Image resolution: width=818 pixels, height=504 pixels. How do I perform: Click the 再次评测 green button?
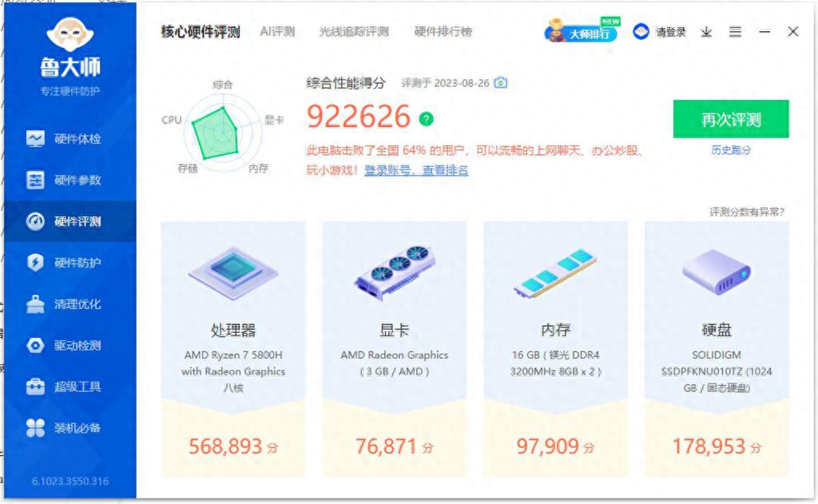(x=731, y=119)
